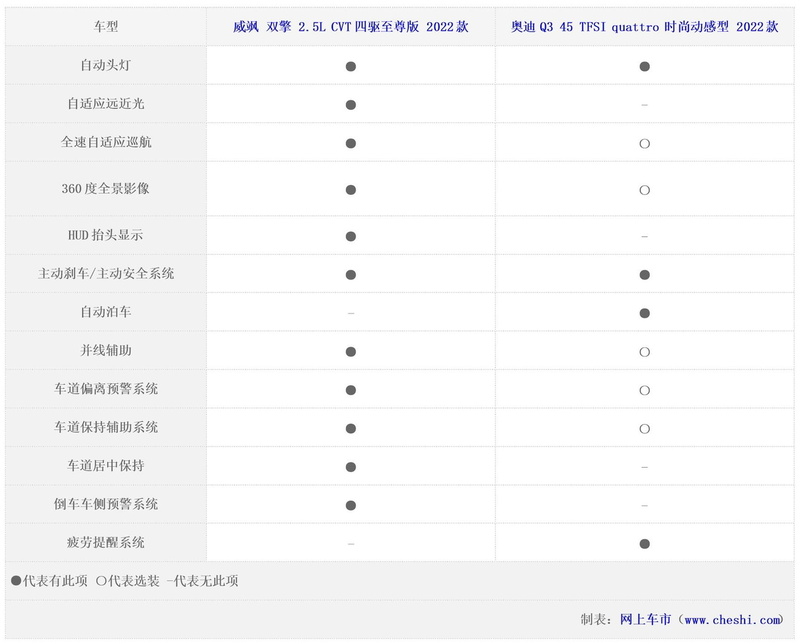Click 威飒 filled dot for 倒车车侧预警系统
Screen dimensions: 800x644
[x=351, y=506]
